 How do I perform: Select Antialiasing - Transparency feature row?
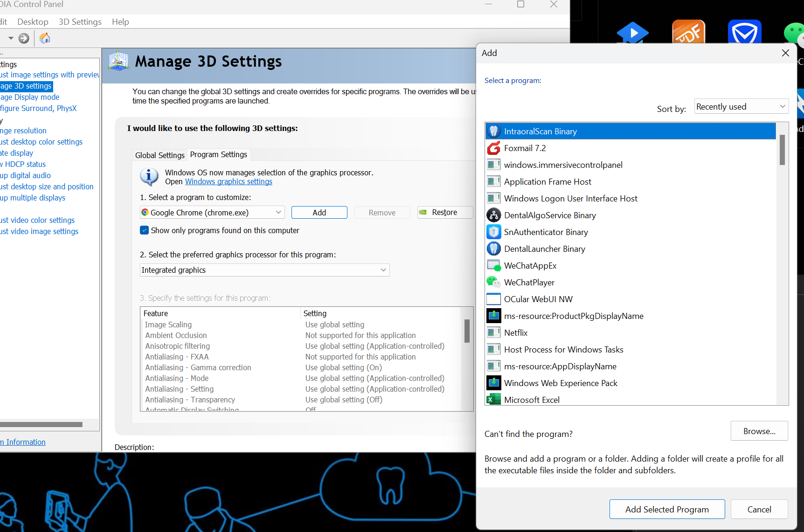301,400
